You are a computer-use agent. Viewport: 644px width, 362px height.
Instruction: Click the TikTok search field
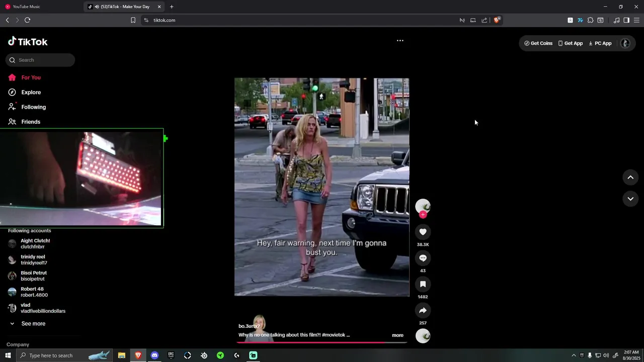40,60
